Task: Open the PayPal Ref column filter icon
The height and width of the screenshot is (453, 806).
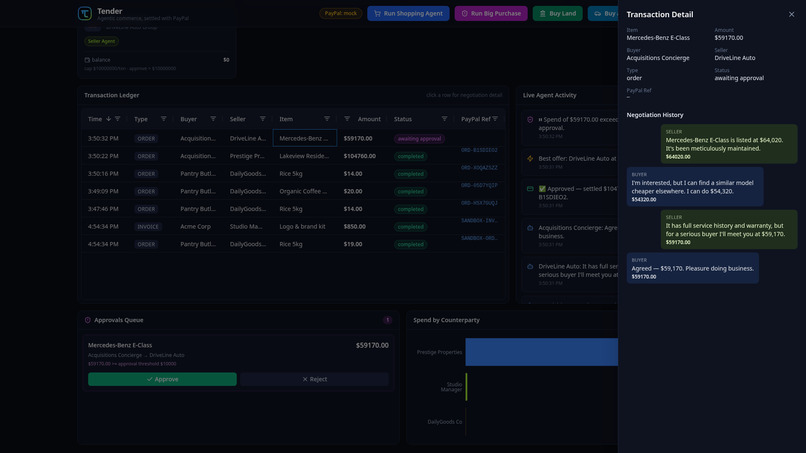Action: (x=495, y=119)
